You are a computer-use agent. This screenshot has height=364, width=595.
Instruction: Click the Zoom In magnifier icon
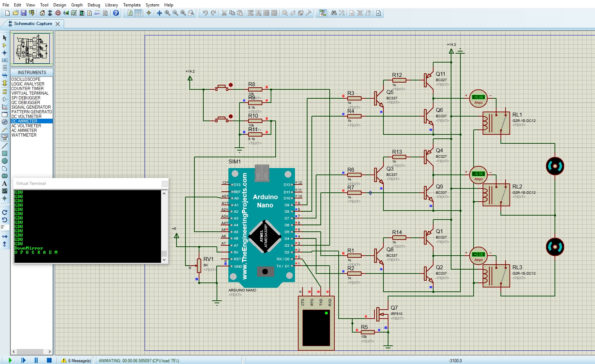tap(167, 13)
